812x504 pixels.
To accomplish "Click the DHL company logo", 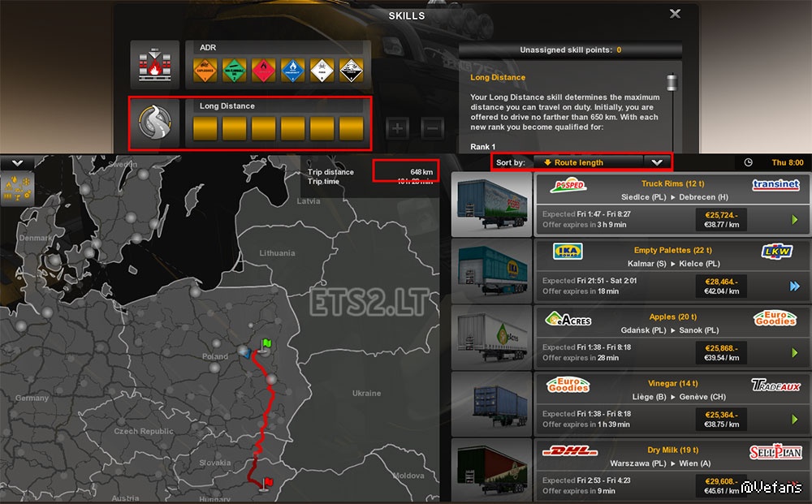I will click(x=570, y=451).
